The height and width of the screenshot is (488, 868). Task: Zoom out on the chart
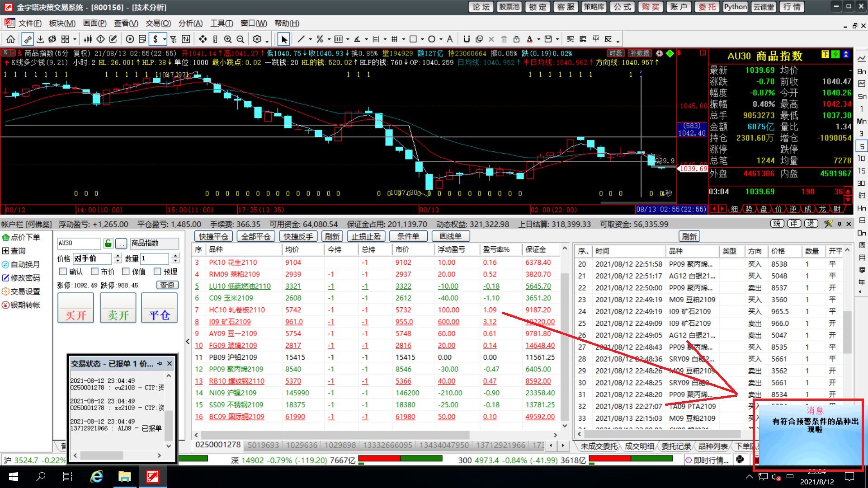click(241, 39)
